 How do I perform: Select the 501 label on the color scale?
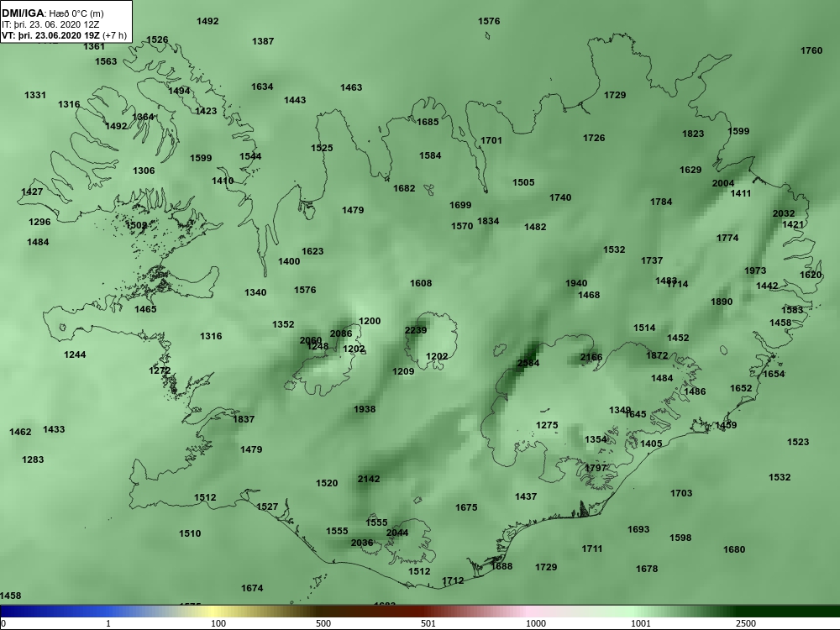pyautogui.click(x=428, y=623)
